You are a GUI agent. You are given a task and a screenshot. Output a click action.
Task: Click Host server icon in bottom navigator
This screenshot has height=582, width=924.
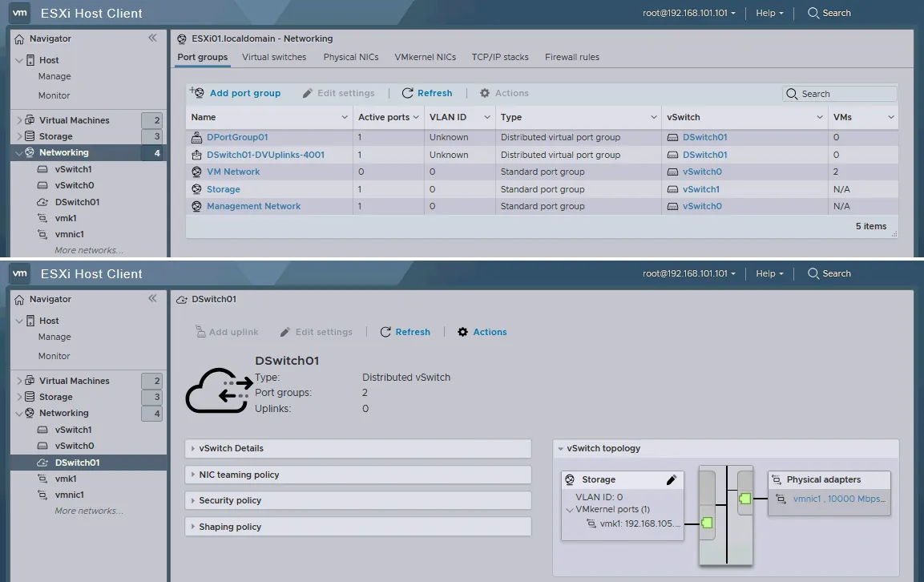(x=30, y=321)
